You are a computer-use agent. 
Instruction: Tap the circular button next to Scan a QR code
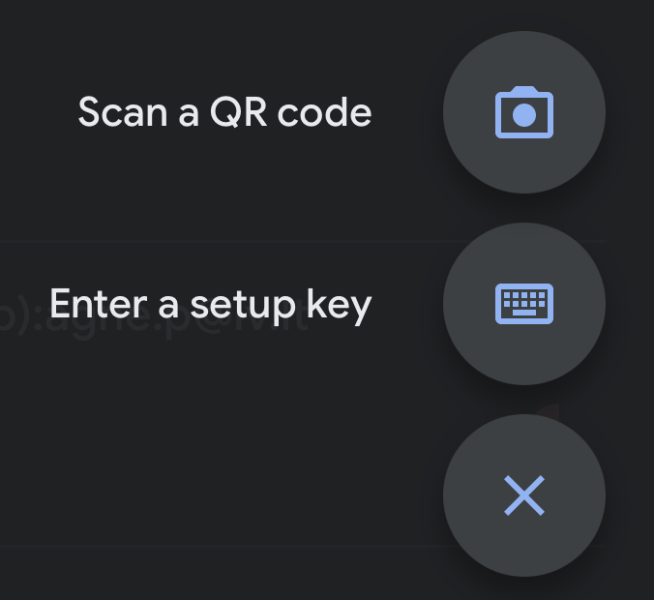point(524,112)
